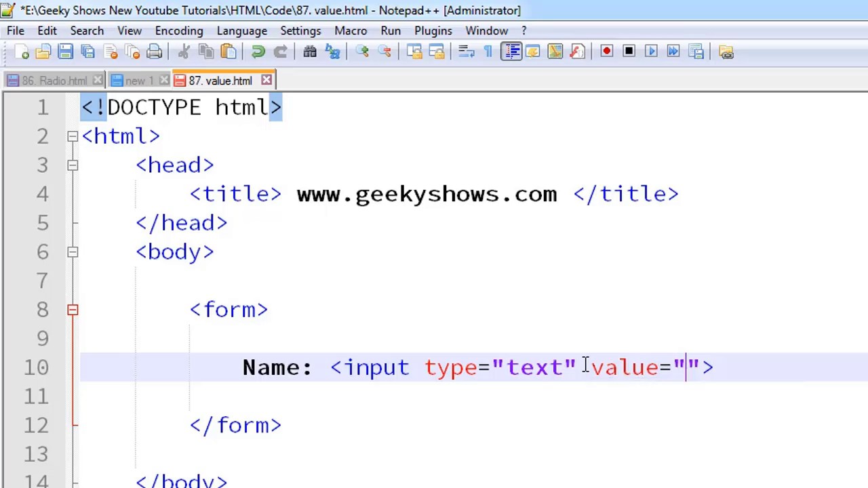Click the Name: label text on line 10
Image resolution: width=868 pixels, height=488 pixels.
277,367
